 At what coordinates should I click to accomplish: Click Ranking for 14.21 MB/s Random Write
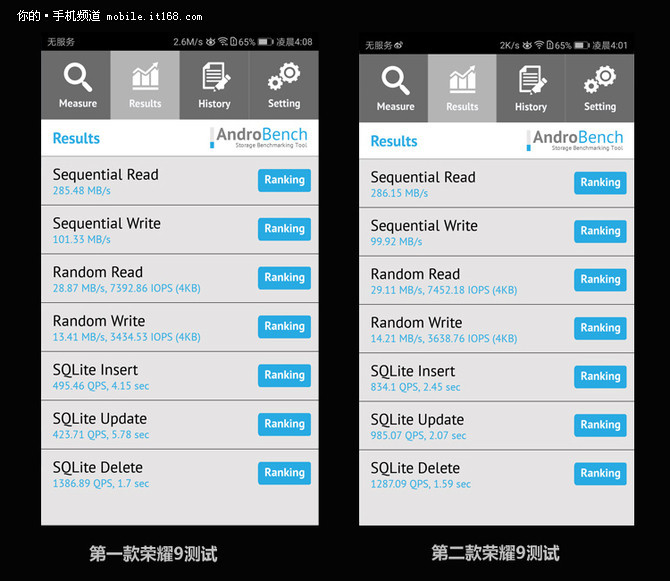pyautogui.click(x=600, y=328)
